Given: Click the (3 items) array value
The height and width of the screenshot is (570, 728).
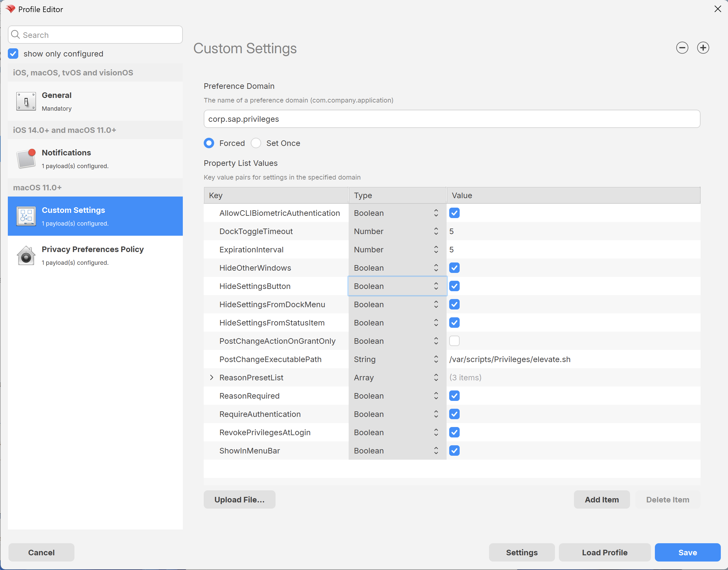Looking at the screenshot, I should pyautogui.click(x=465, y=377).
